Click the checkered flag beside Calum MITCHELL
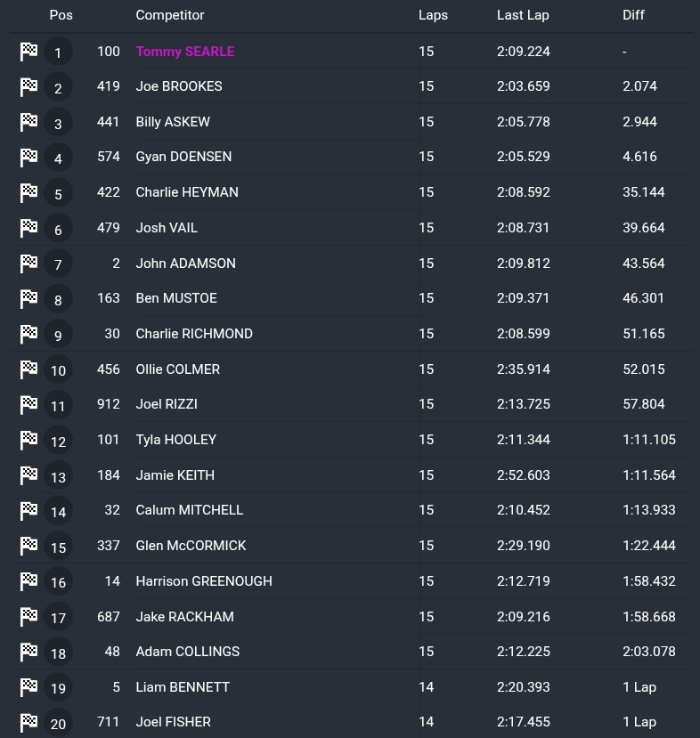The width and height of the screenshot is (700, 738). pyautogui.click(x=28, y=510)
